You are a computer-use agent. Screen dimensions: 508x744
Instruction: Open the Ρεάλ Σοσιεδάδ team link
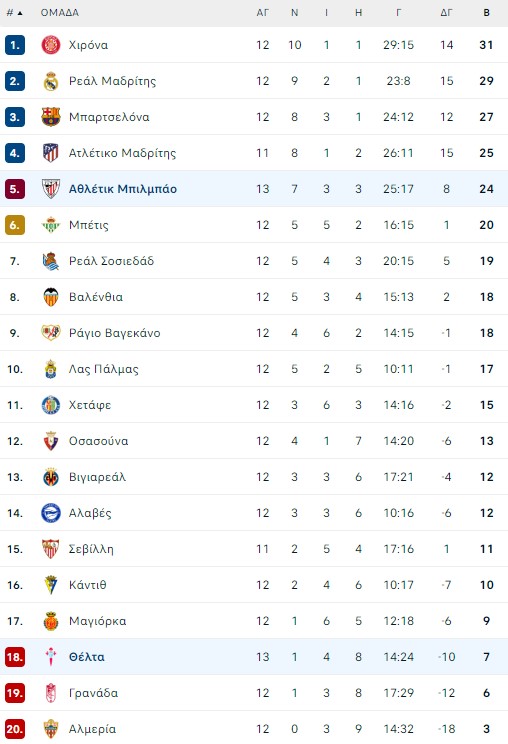pos(111,261)
